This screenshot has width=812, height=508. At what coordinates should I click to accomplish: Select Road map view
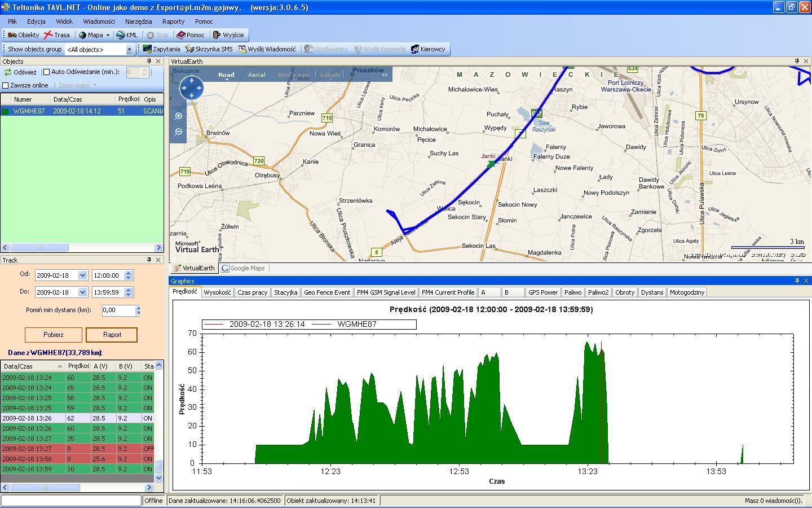click(x=226, y=75)
